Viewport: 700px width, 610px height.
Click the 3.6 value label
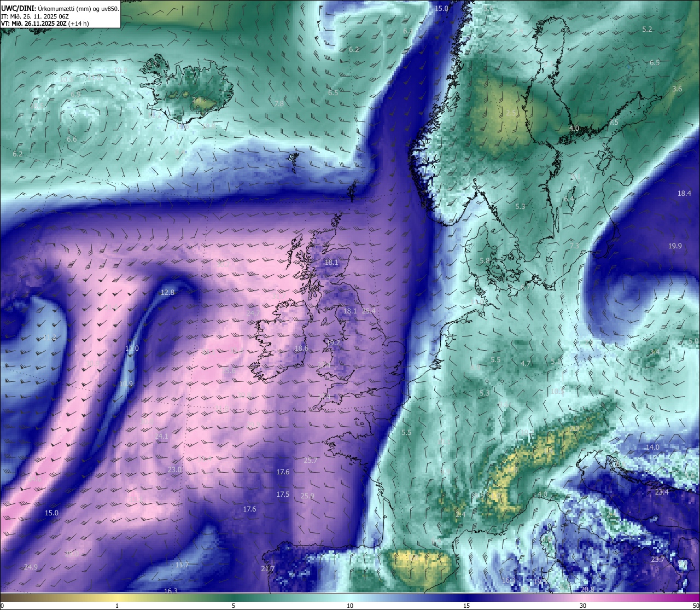click(677, 89)
